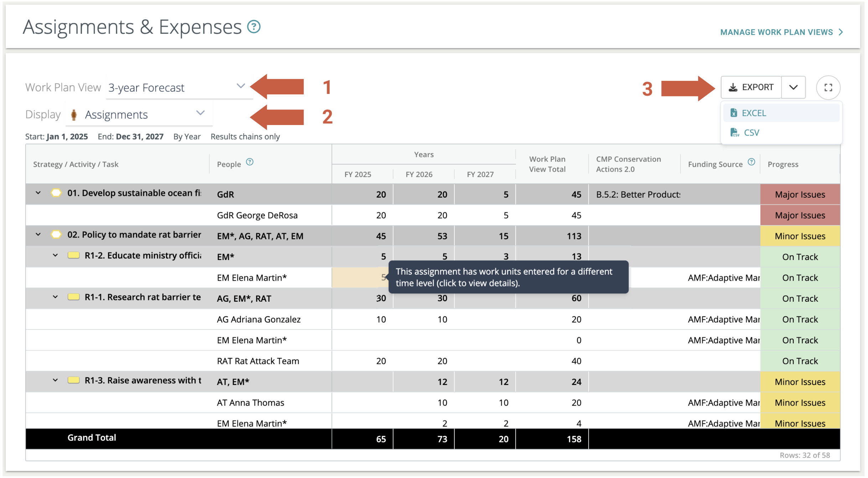This screenshot has width=868, height=478.
Task: Click the fullscreen expand icon
Action: click(828, 88)
